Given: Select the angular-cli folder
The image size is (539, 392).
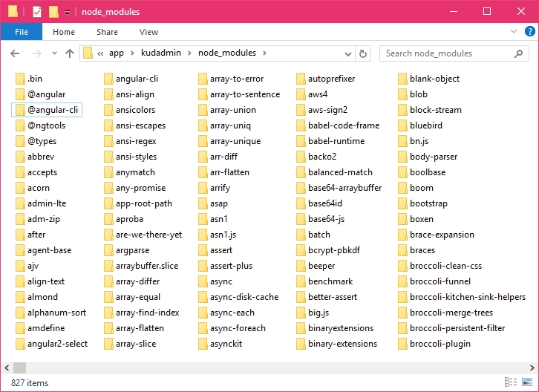Looking at the screenshot, I should click(x=131, y=79).
